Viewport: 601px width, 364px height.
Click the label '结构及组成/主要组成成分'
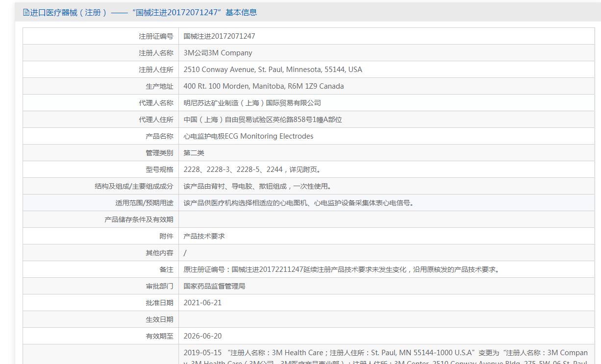[134, 186]
